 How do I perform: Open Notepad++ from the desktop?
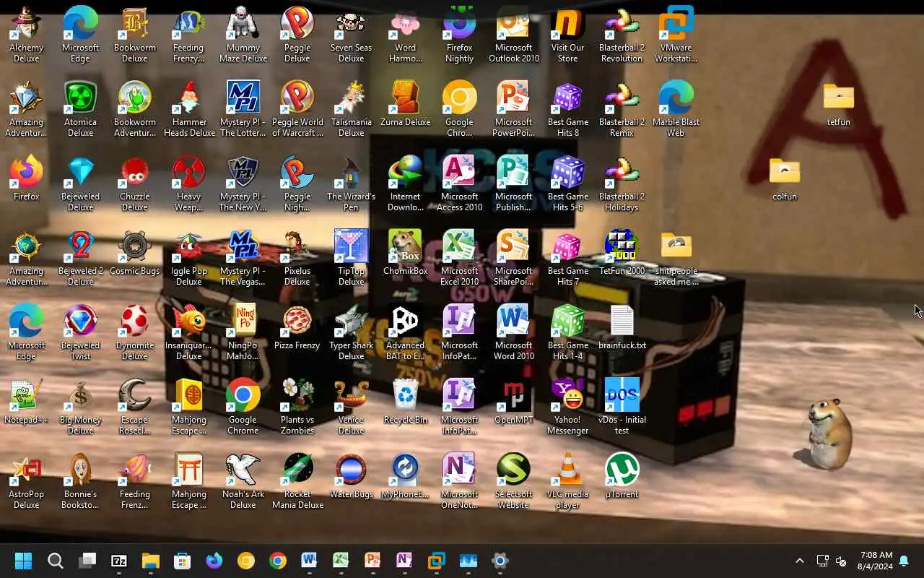[26, 402]
